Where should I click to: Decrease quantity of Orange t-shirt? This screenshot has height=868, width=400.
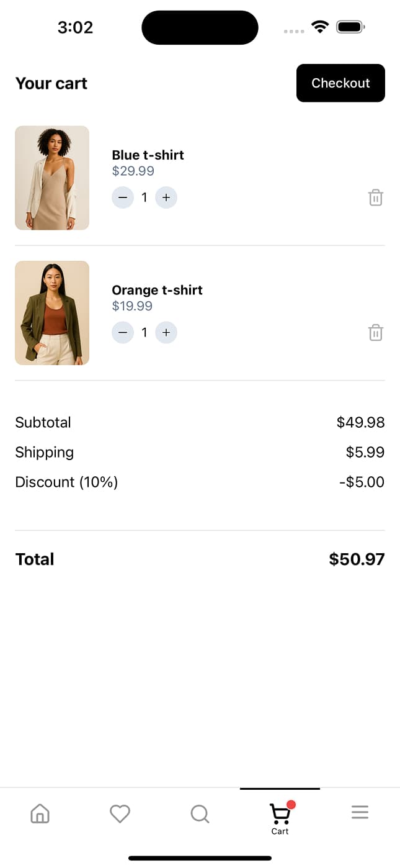(x=123, y=332)
